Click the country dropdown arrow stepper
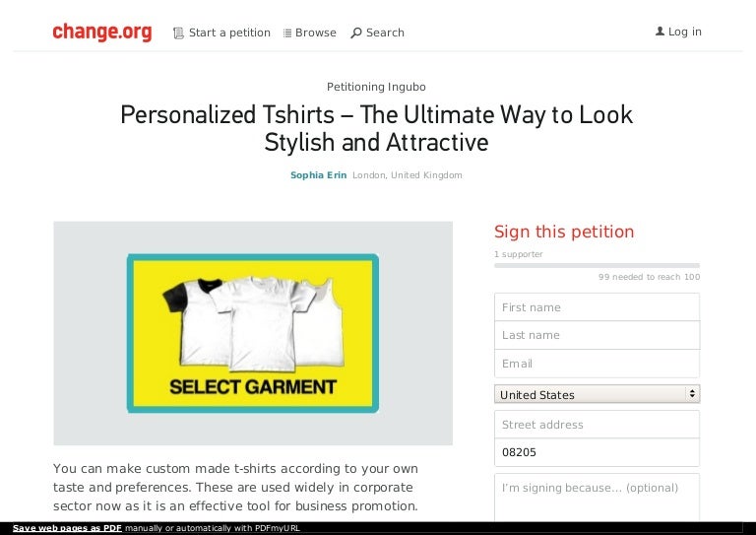Image resolution: width=756 pixels, height=535 pixels. (692, 394)
